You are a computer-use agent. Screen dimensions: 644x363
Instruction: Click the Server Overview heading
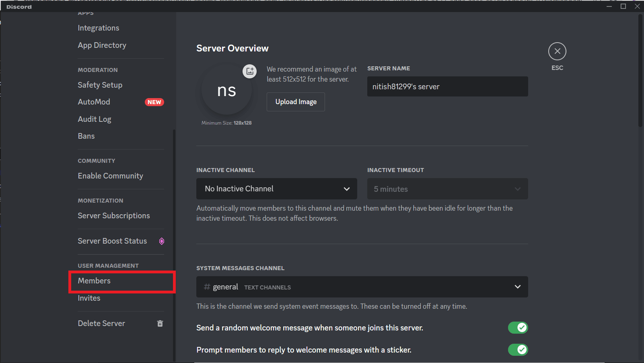tap(232, 48)
